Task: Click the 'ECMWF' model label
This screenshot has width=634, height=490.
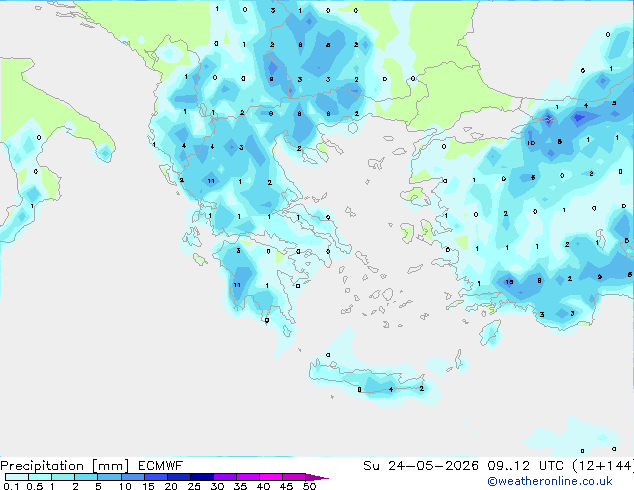Action: coord(161,466)
